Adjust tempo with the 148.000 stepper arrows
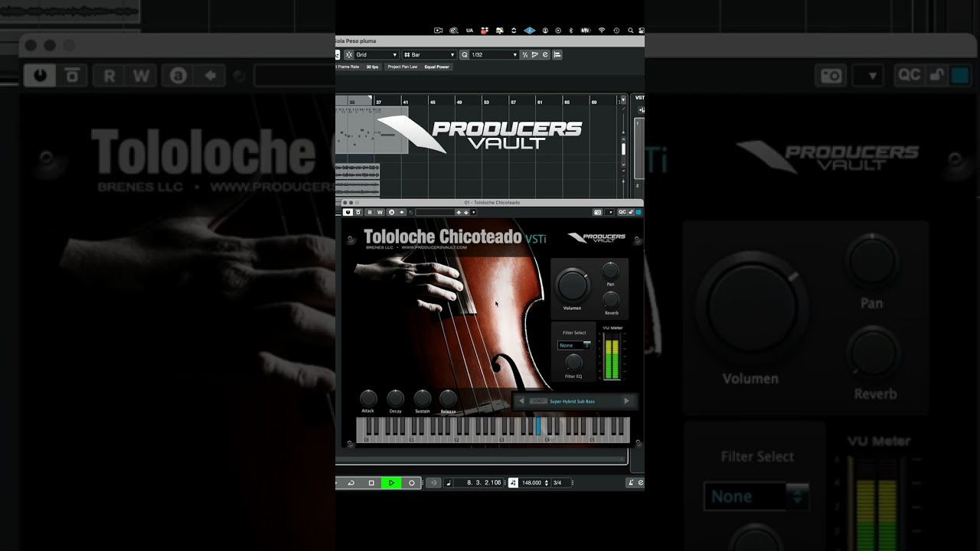This screenshot has height=551, width=980. [x=546, y=483]
